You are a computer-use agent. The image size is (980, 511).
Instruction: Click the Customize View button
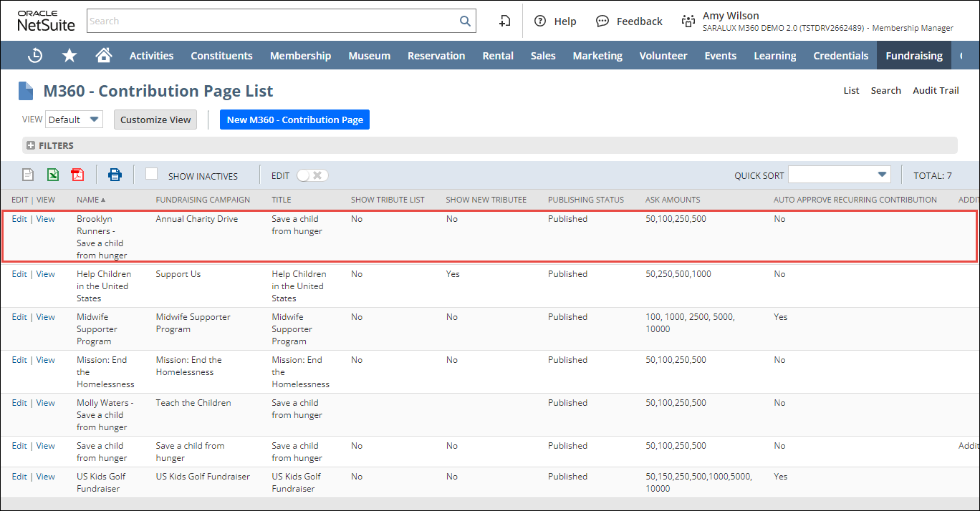pos(155,120)
